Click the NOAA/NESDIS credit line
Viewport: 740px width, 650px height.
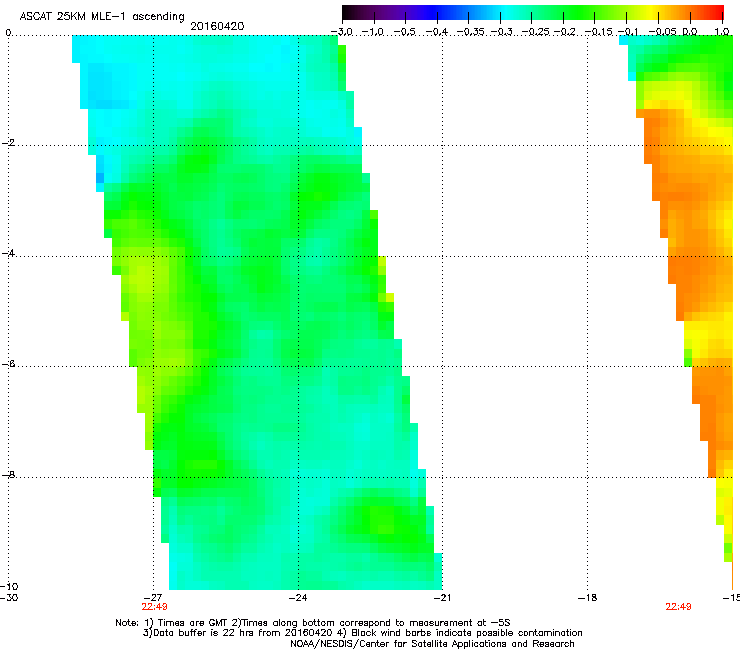click(x=432, y=644)
